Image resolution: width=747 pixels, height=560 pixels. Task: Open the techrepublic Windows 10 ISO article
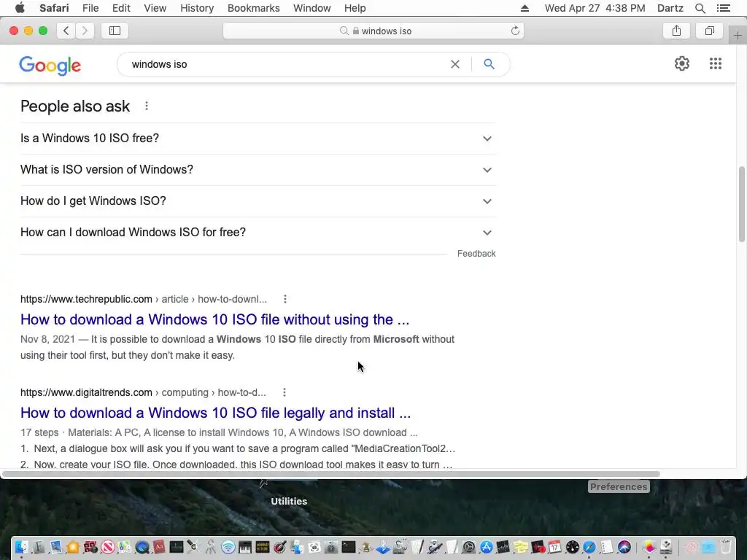(x=215, y=319)
